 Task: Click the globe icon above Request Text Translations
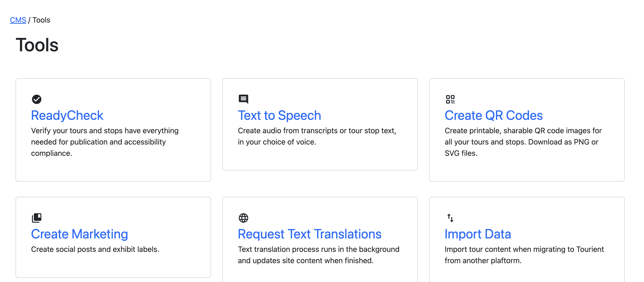point(243,218)
